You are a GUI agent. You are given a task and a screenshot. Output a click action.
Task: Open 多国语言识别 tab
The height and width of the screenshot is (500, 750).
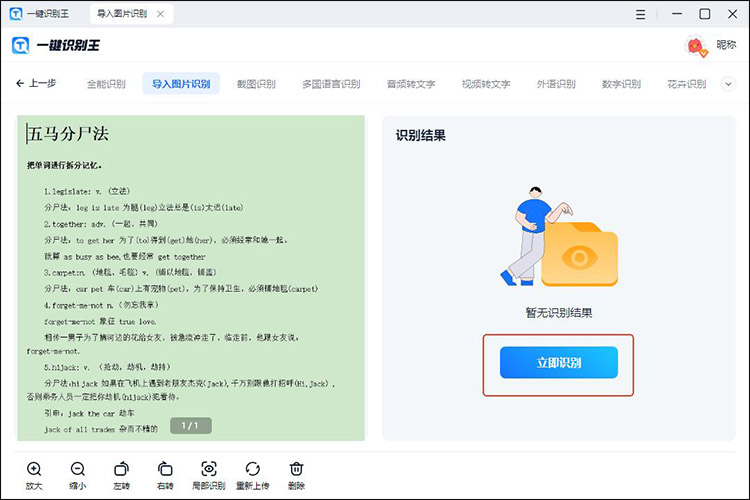coord(331,84)
